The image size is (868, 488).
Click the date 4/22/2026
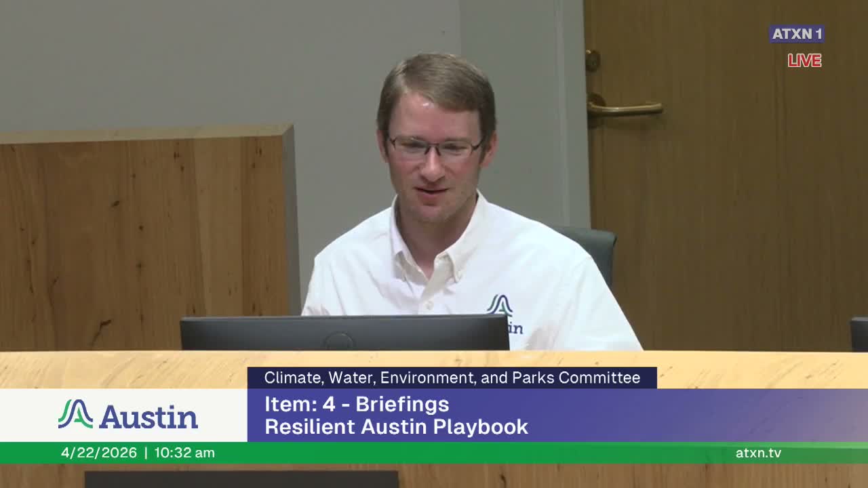(x=99, y=453)
